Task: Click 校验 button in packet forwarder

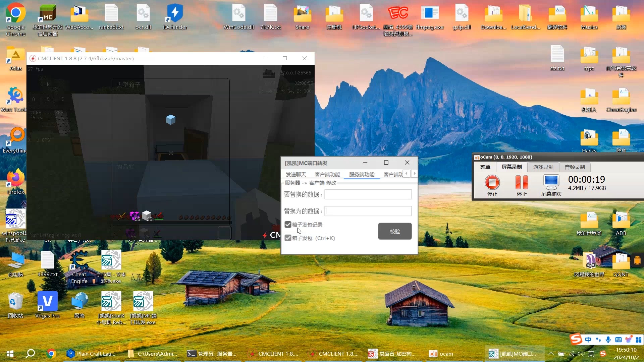Action: click(x=394, y=231)
